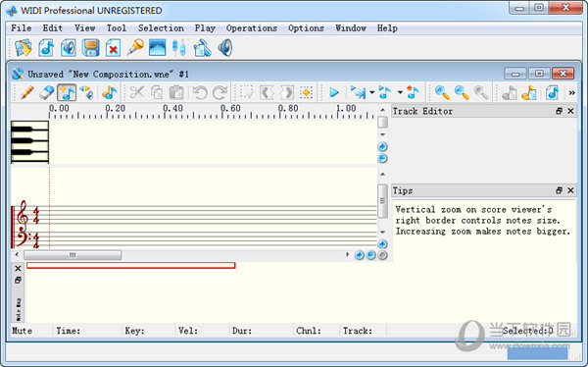Click the right chevron selection icon
Screen dimensions: 588x367
pos(286,92)
